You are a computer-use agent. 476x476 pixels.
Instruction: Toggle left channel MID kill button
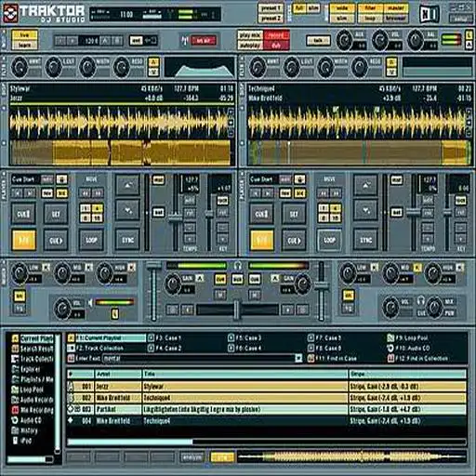point(88,268)
